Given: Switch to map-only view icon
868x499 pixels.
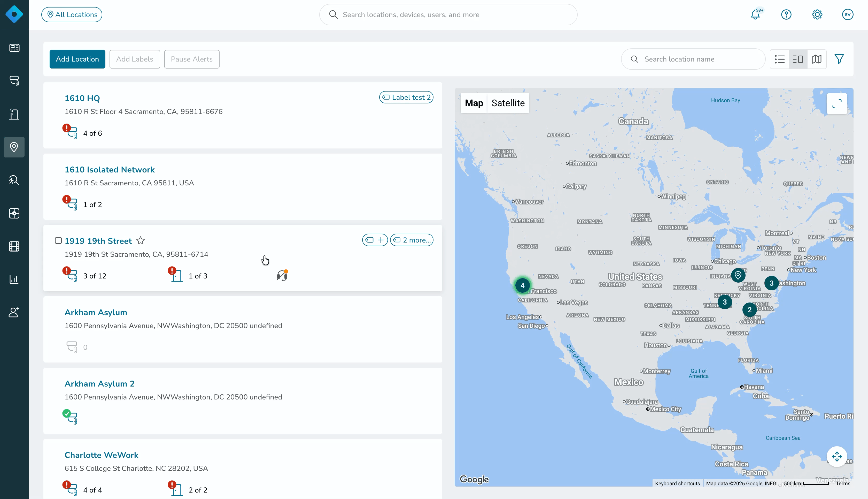Looking at the screenshot, I should coord(817,59).
